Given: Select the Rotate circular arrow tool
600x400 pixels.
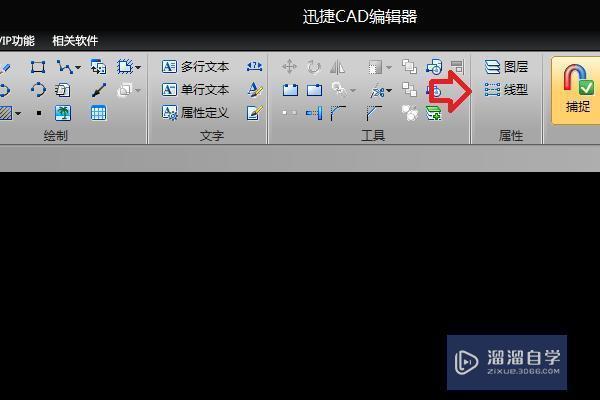Looking at the screenshot, I should click(x=313, y=67).
